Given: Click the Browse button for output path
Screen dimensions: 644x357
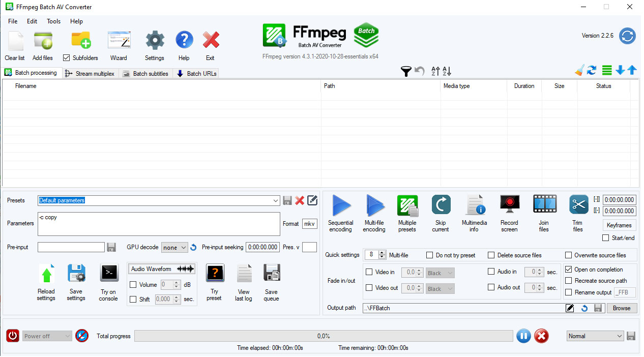Looking at the screenshot, I should 622,308.
